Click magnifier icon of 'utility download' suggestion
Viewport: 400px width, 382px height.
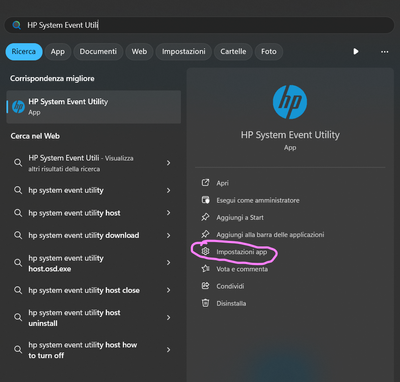pos(18,235)
